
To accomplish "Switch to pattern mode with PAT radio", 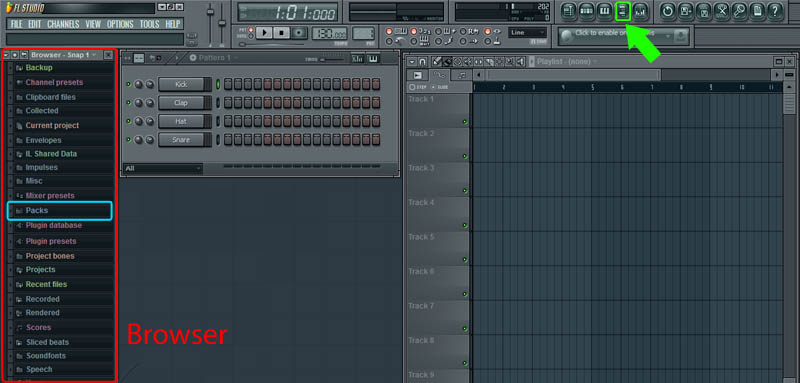I will point(251,30).
